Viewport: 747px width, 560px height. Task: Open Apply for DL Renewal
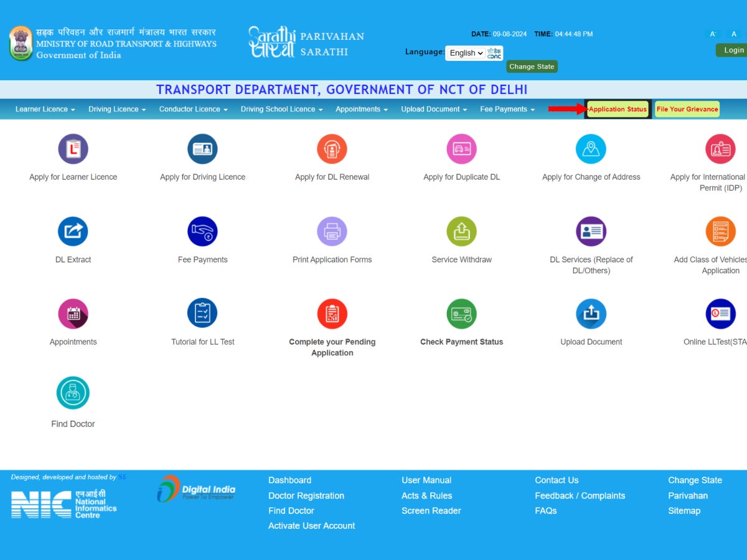pos(332,149)
